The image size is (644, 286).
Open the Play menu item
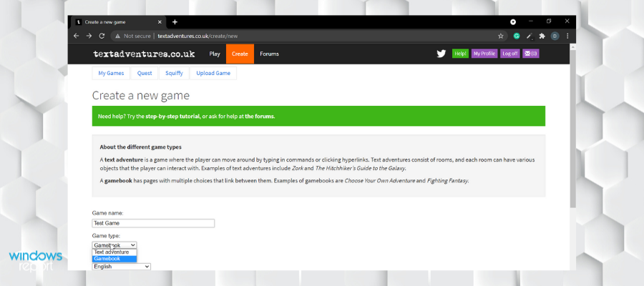point(215,54)
